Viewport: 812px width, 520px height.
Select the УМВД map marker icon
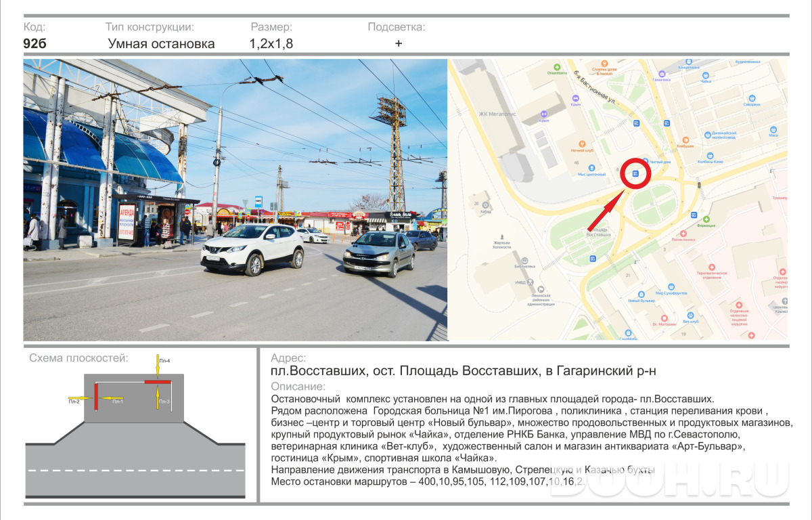pyautogui.click(x=531, y=282)
